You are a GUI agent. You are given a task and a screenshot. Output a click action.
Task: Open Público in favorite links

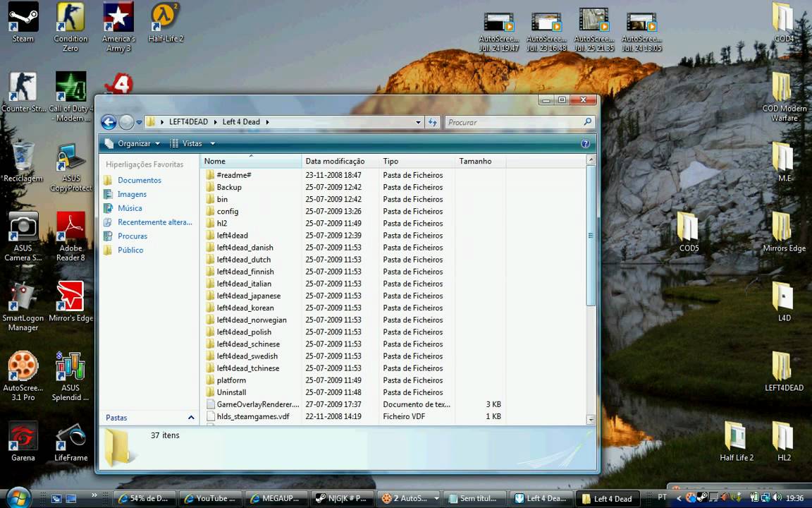point(130,250)
